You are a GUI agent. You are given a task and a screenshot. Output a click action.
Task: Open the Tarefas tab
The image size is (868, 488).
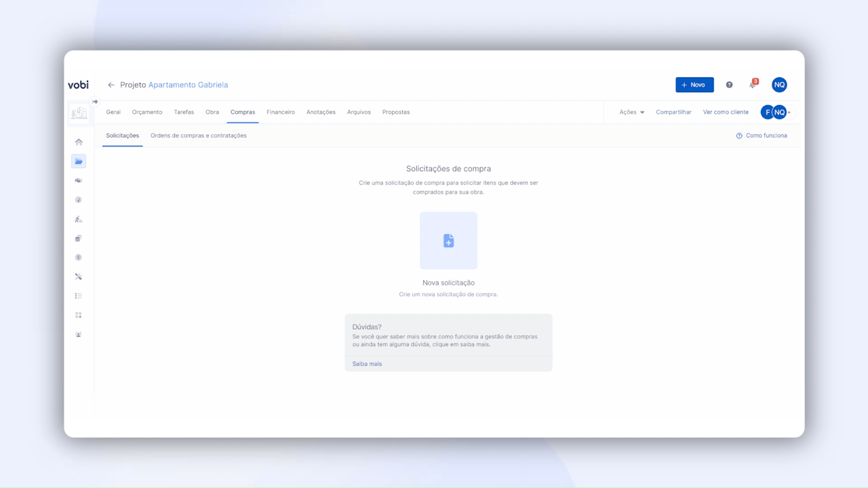(x=184, y=112)
